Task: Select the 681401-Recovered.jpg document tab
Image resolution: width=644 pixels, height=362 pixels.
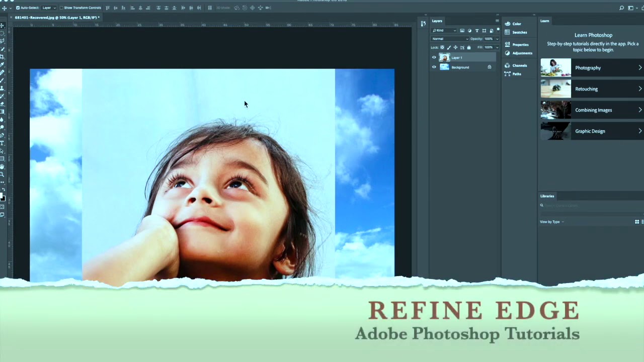Action: (56, 18)
